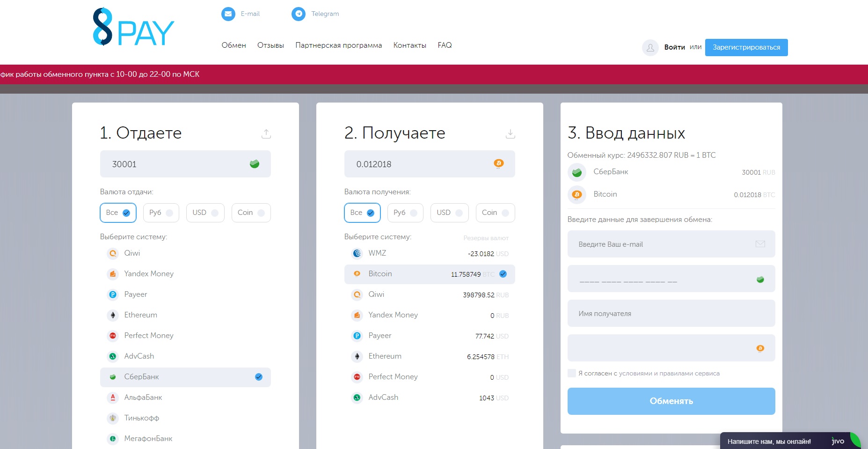Click the Получаете amount field 0.012018

point(430,164)
